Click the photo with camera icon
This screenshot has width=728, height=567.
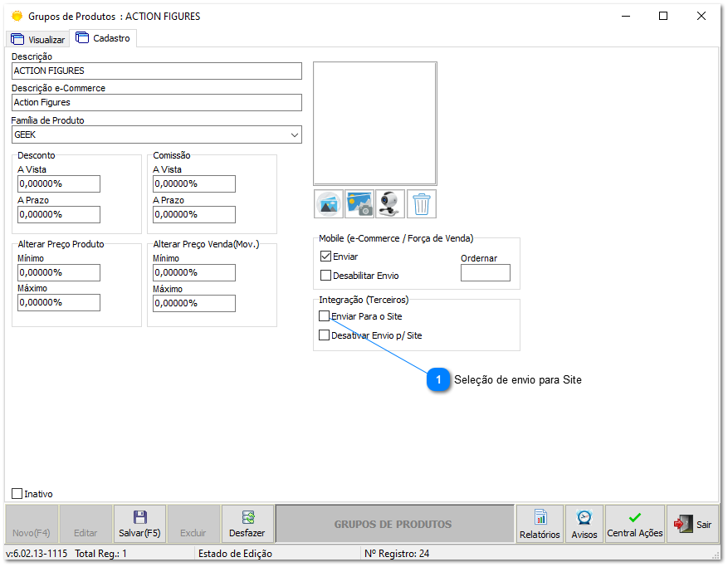tap(359, 204)
